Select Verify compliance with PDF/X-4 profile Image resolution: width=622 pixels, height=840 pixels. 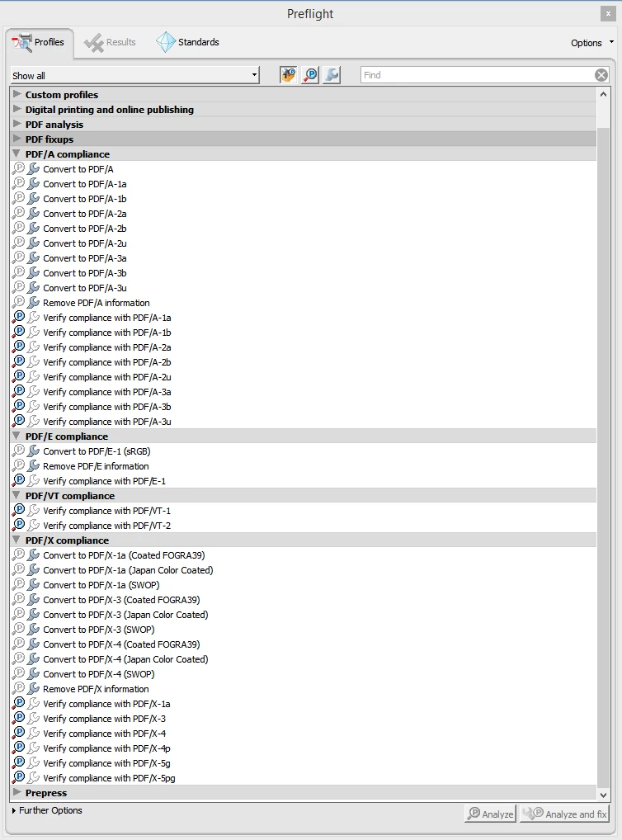[105, 733]
